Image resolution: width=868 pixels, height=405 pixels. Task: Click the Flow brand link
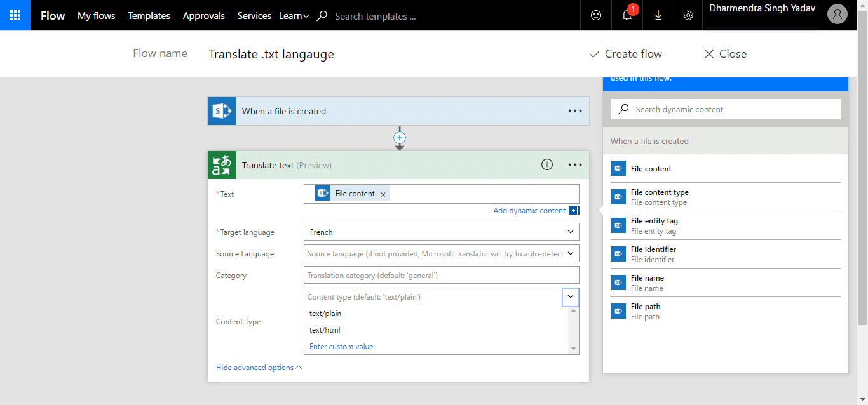click(53, 16)
